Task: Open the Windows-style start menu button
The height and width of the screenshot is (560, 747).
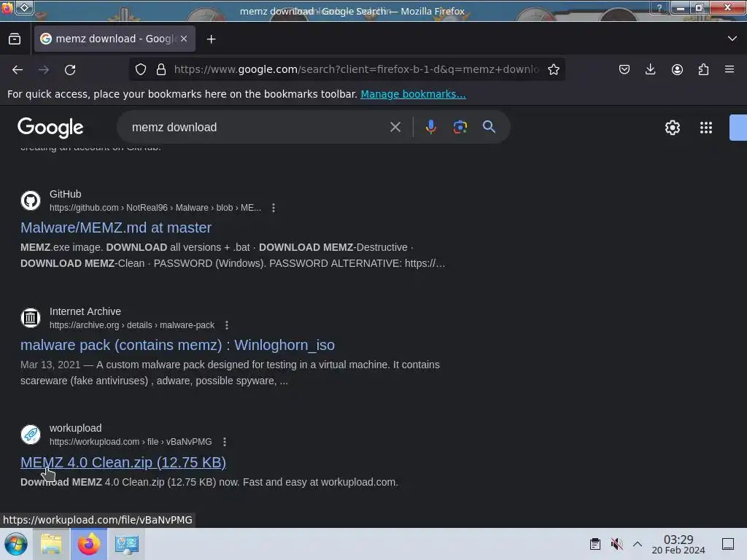Action: coord(16,544)
